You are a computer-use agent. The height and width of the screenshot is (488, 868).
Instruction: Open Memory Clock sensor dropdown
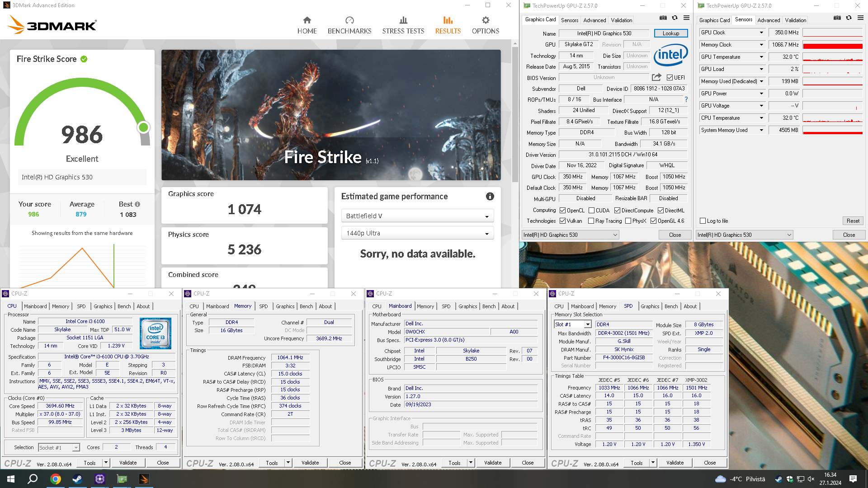click(761, 45)
